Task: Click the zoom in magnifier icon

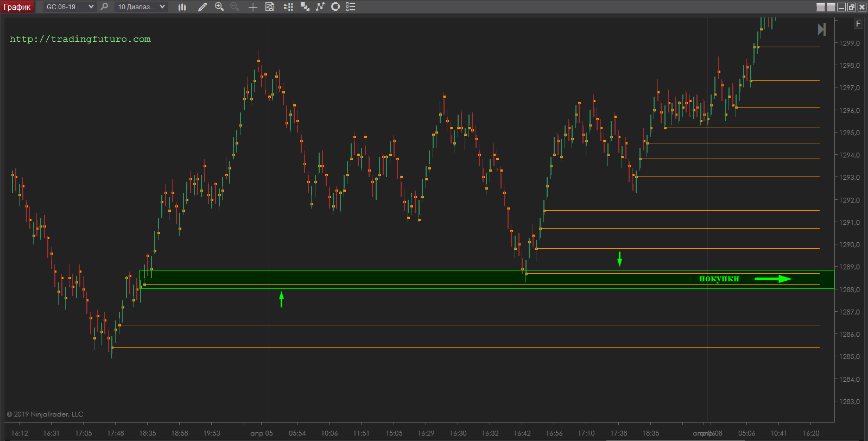Action: pyautogui.click(x=219, y=7)
